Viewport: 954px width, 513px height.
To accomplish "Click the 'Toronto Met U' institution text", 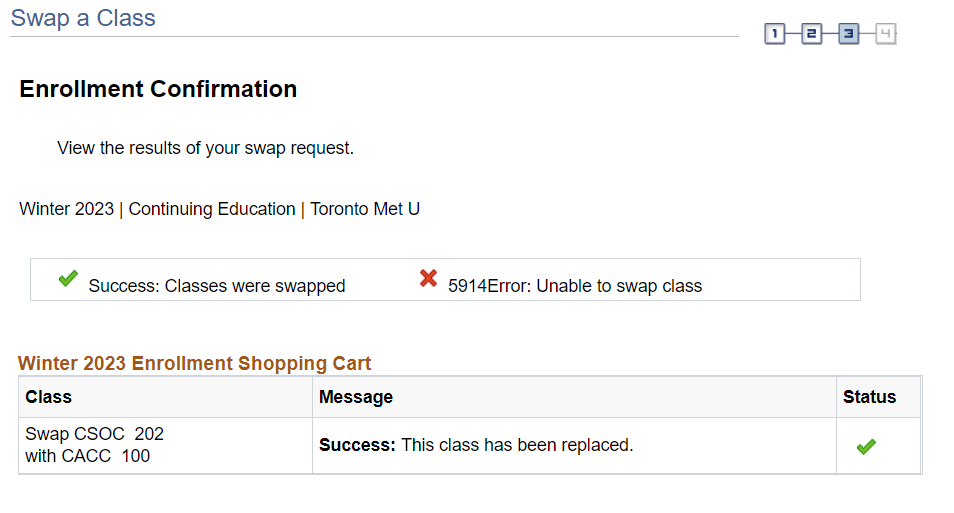I will click(365, 209).
